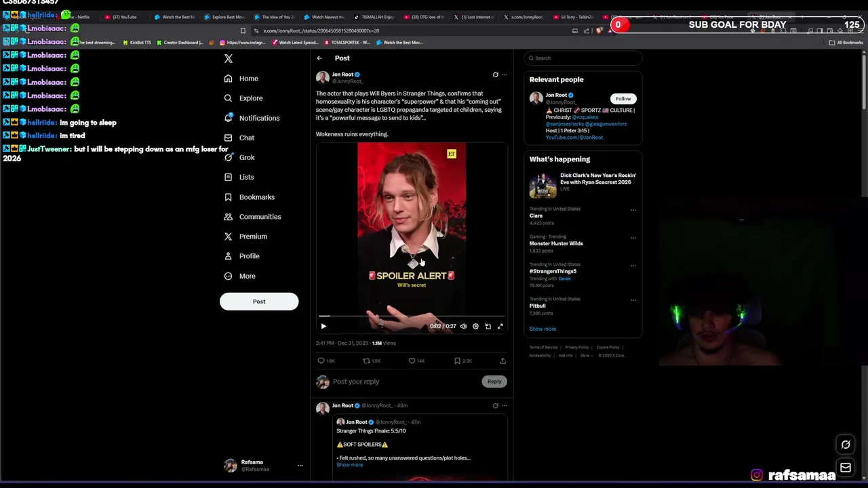Click Show more under What's happening
The height and width of the screenshot is (488, 868).
[x=542, y=329]
